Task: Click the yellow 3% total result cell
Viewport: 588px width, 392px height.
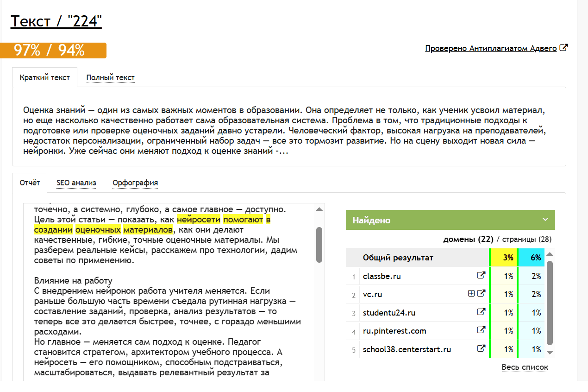Action: click(504, 258)
